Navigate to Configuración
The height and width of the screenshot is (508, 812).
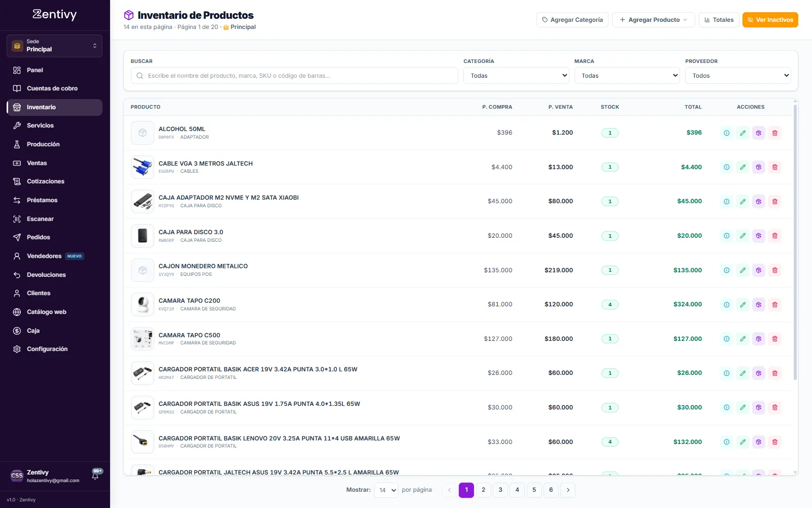tap(54, 349)
